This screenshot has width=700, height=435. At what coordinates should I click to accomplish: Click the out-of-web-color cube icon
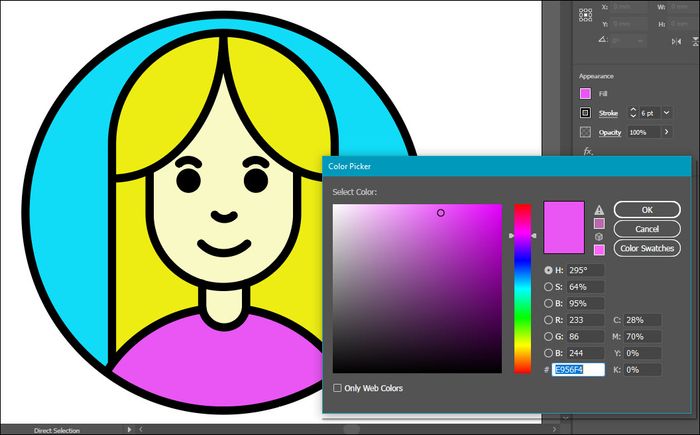[599, 237]
